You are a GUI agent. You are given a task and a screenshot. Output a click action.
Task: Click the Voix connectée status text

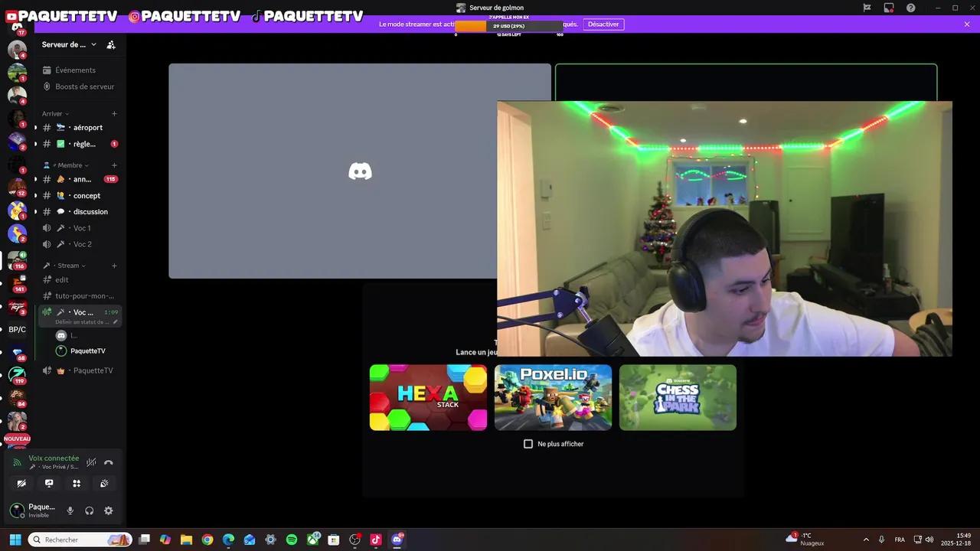54,458
